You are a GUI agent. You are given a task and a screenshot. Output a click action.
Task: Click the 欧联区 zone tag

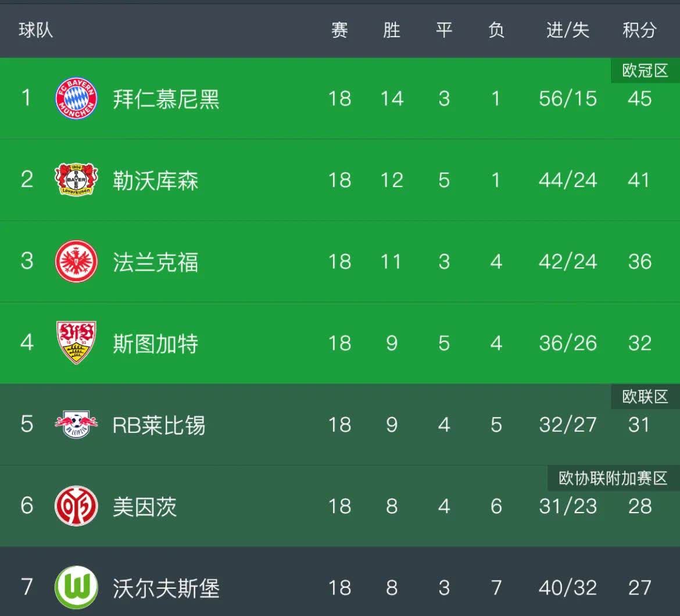(x=645, y=397)
